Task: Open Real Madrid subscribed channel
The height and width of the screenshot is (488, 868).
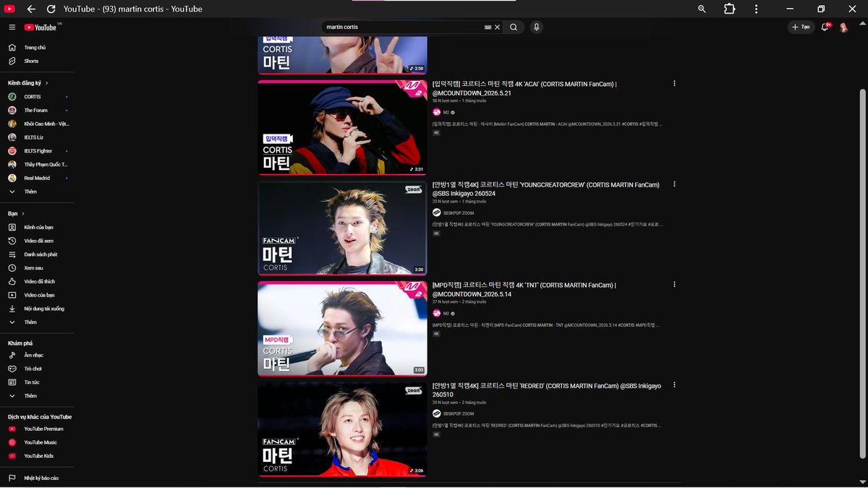Action: click(37, 178)
